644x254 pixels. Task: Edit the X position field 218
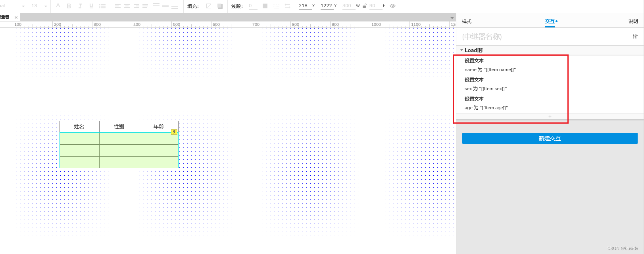[x=304, y=6]
